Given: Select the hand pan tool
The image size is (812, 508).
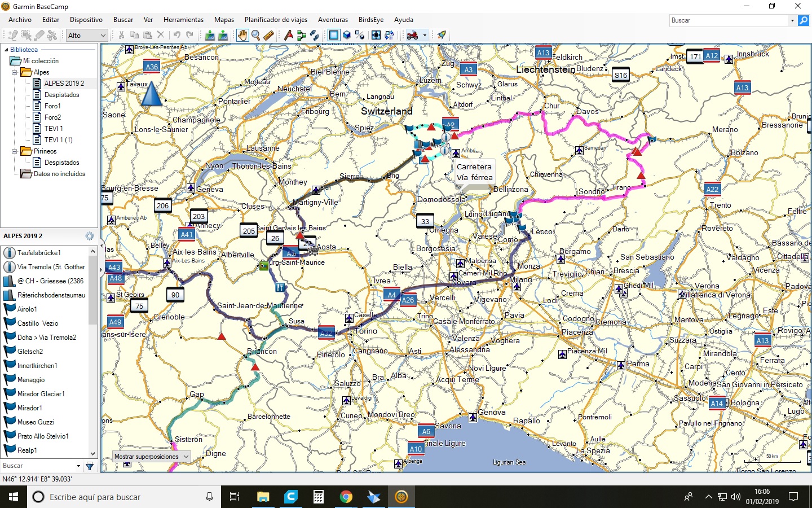Looking at the screenshot, I should click(x=242, y=35).
